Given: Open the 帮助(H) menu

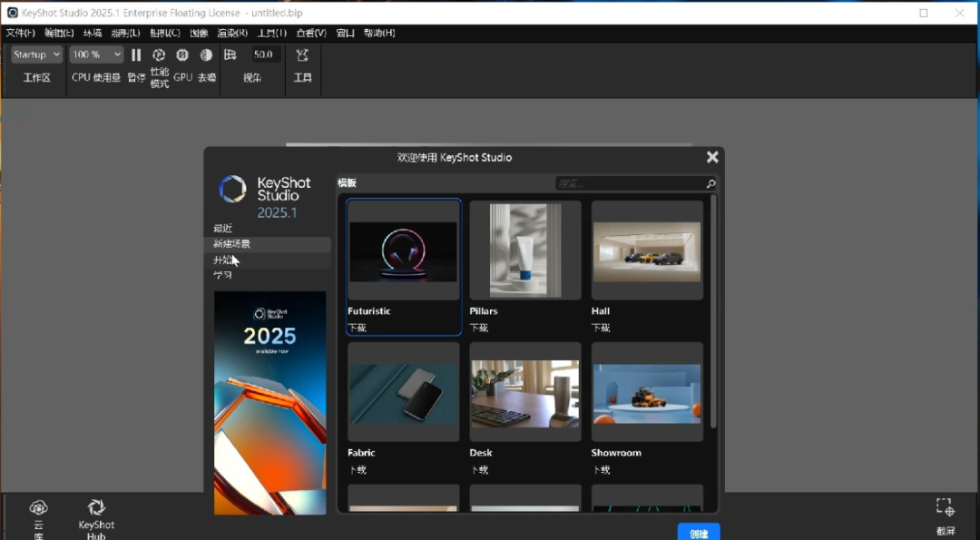Looking at the screenshot, I should tap(379, 33).
